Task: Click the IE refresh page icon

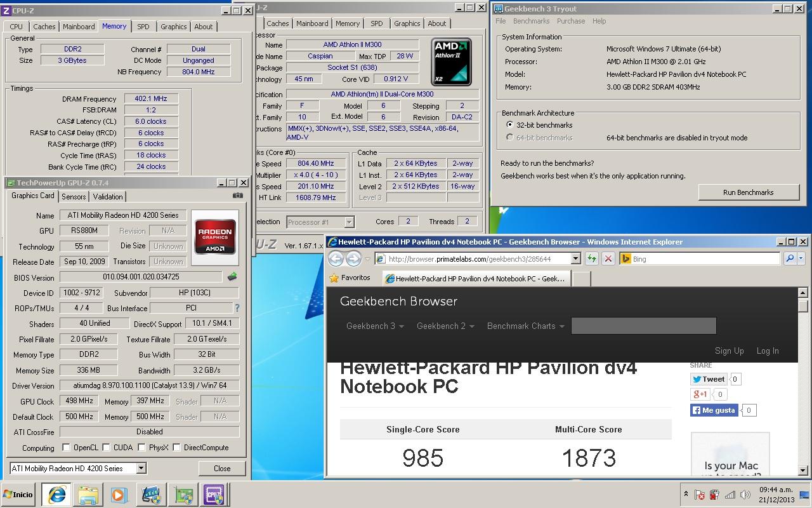Action: [x=591, y=258]
